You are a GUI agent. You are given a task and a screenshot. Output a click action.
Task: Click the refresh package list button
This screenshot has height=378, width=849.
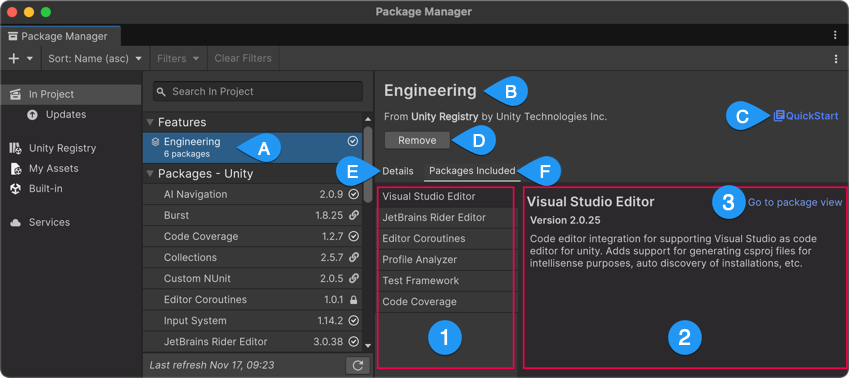tap(357, 366)
